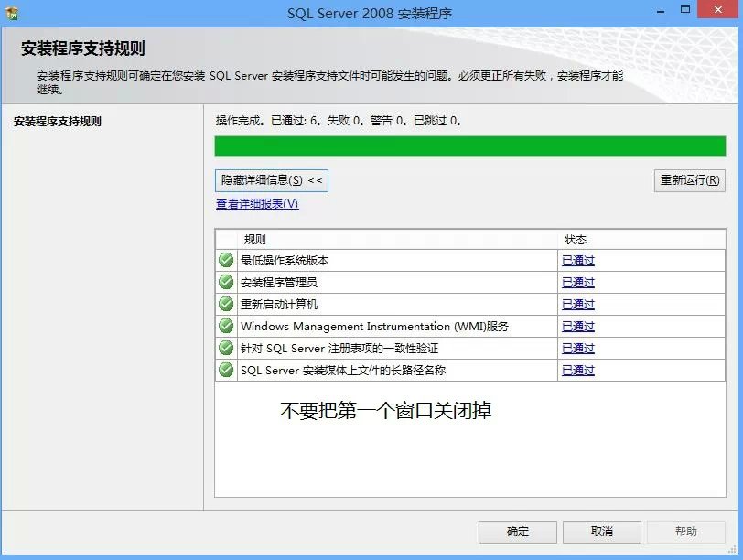Click the SQL Server icon in the title bar
This screenshot has height=560, width=743.
13,12
